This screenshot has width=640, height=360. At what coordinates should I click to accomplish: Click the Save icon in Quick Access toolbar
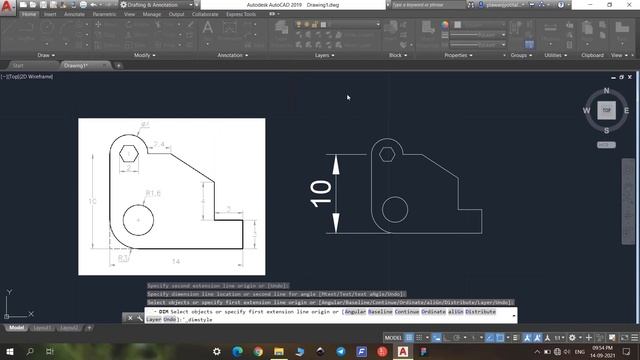coord(43,5)
